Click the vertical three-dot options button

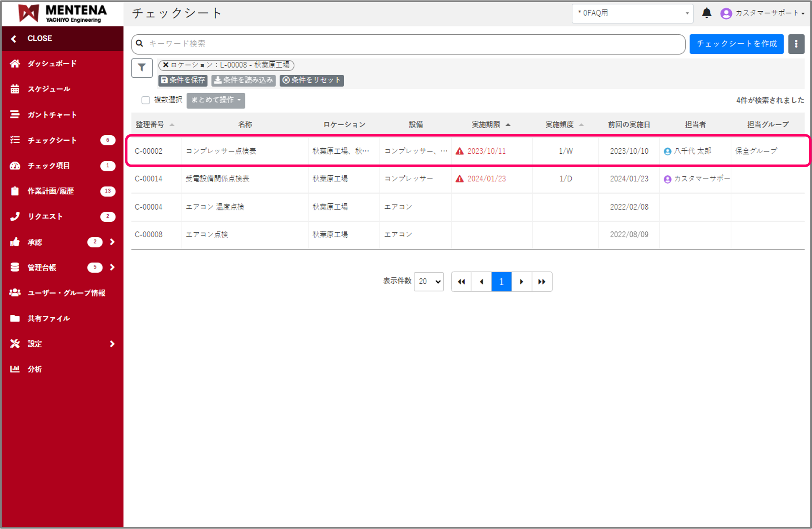point(796,44)
